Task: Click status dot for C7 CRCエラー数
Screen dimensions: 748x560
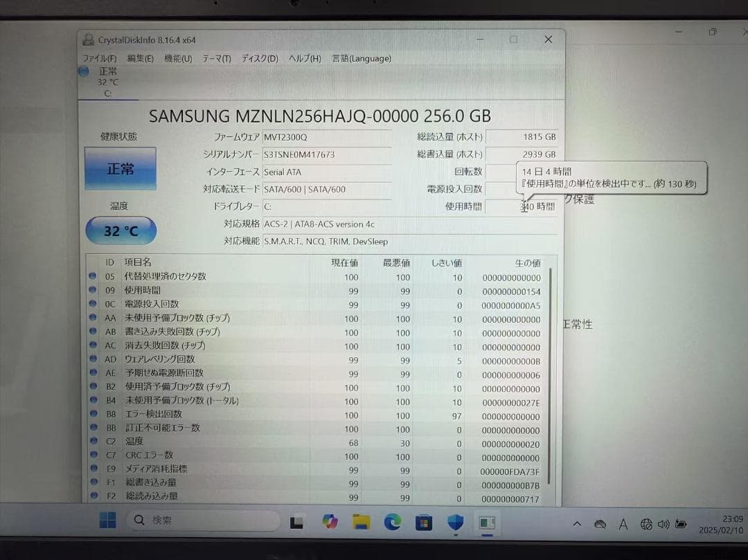Action: tap(94, 455)
